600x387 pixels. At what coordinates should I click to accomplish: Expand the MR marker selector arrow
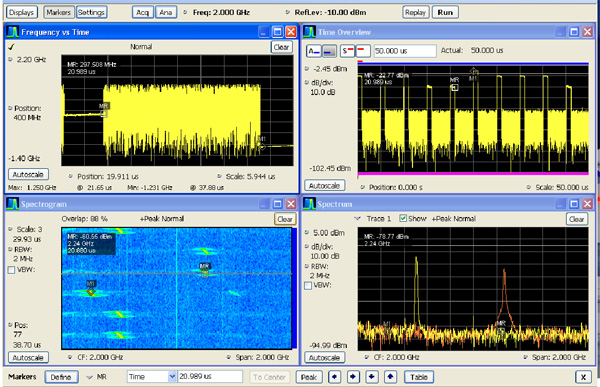(x=90, y=377)
